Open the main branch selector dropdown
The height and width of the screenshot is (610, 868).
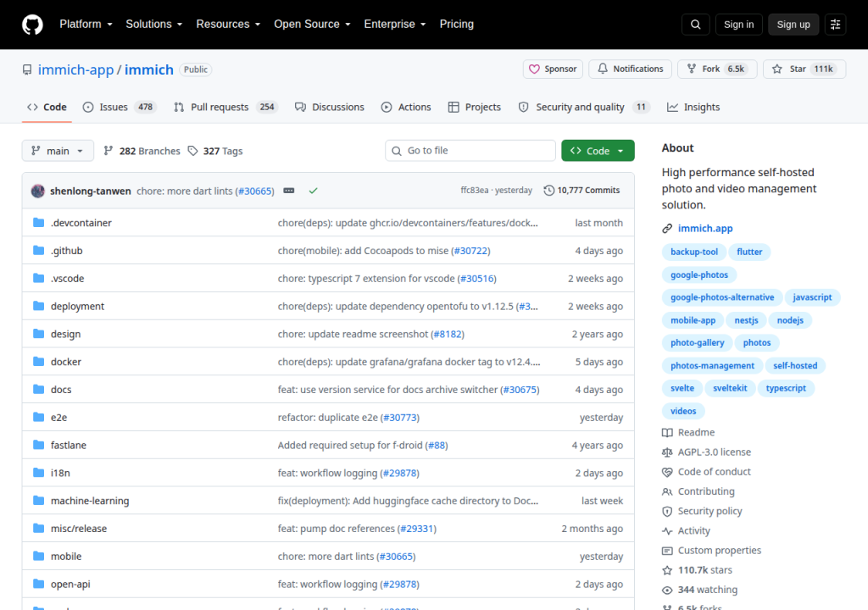pos(58,151)
